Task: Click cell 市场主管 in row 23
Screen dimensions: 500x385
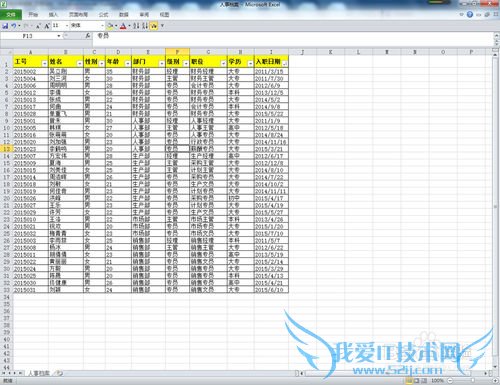Action: [x=208, y=219]
